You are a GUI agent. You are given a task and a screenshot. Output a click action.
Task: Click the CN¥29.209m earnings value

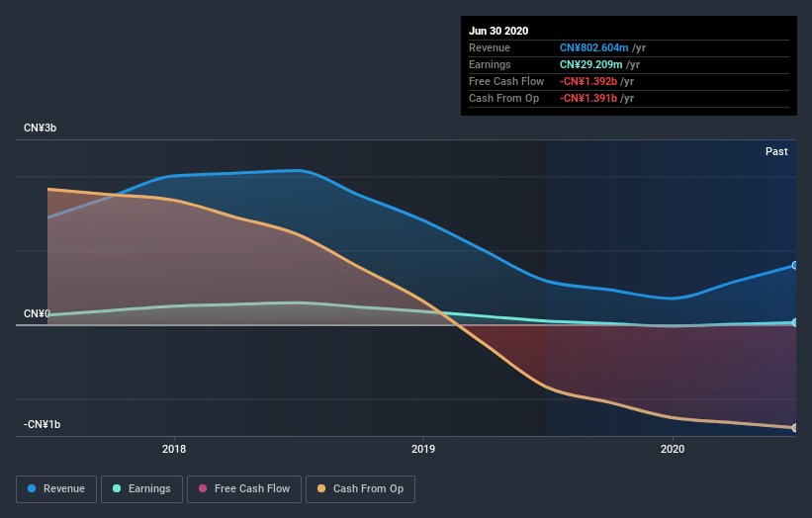click(590, 64)
